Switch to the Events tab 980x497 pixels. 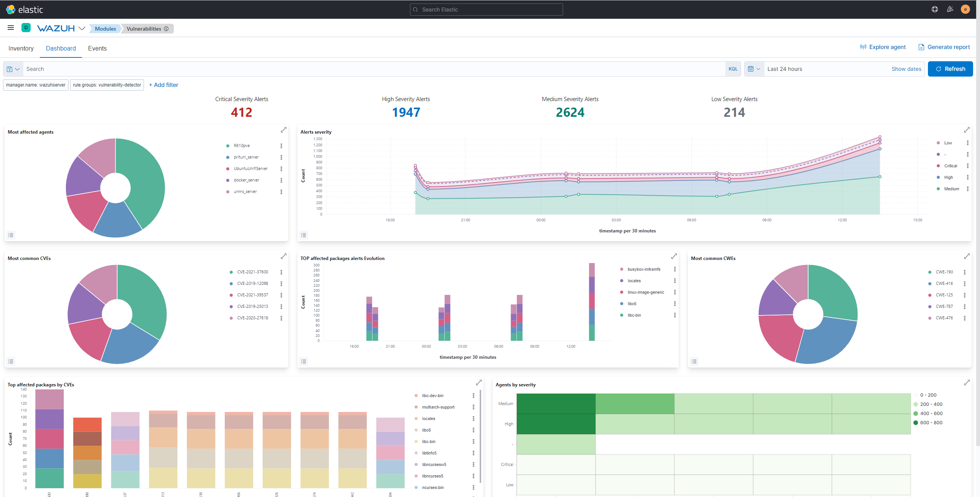[x=97, y=48]
